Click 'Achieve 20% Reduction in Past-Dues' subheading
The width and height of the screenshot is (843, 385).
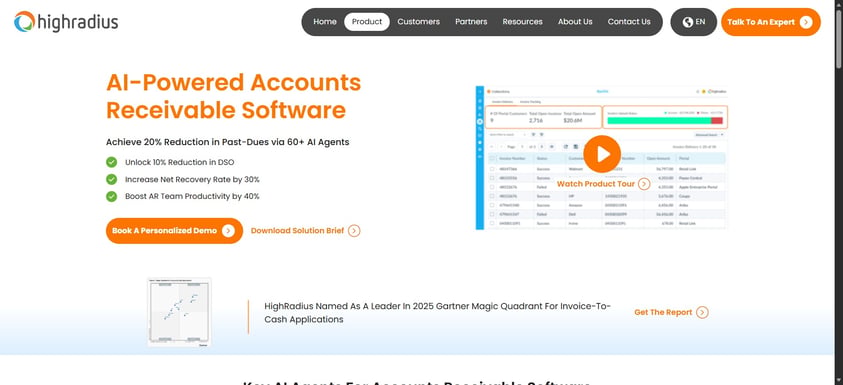(x=227, y=142)
